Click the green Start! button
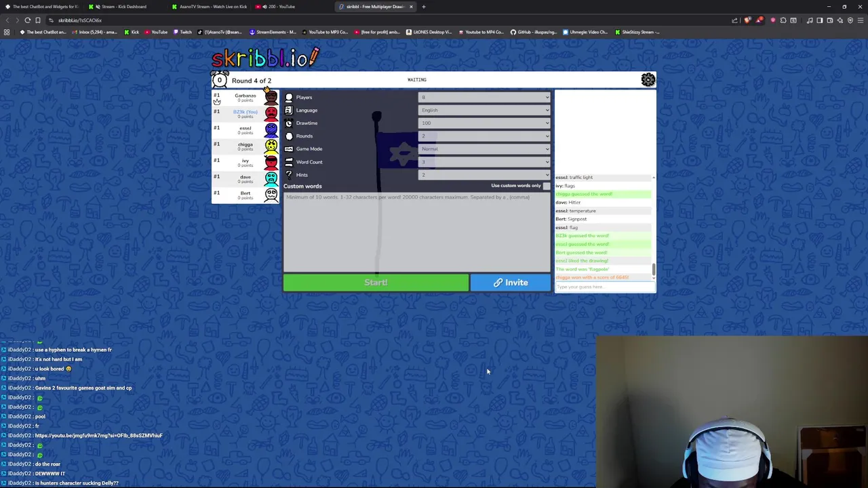Viewport: 868px width, 488px height. (376, 283)
